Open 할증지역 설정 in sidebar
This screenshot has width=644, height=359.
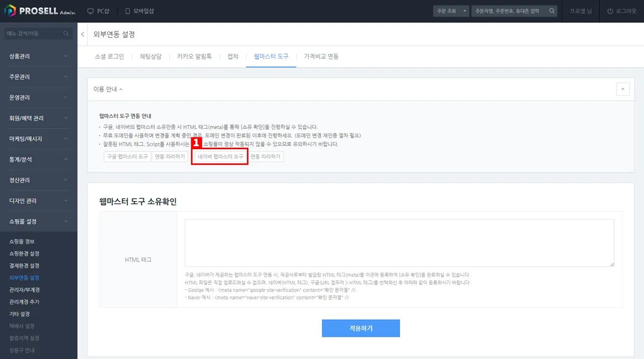pyautogui.click(x=24, y=338)
